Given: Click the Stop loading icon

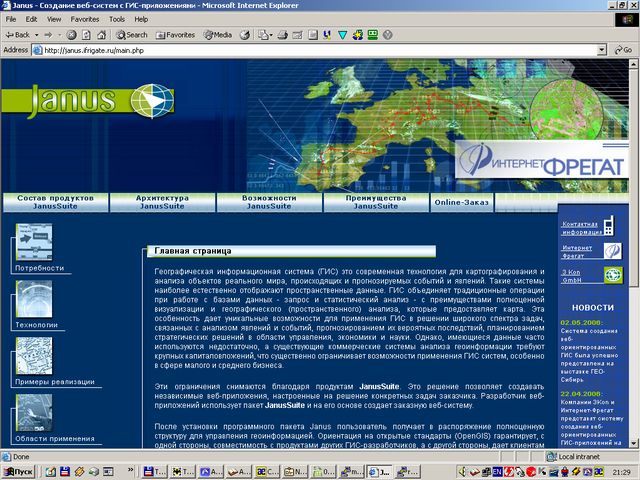Looking at the screenshot, I should click(71, 35).
